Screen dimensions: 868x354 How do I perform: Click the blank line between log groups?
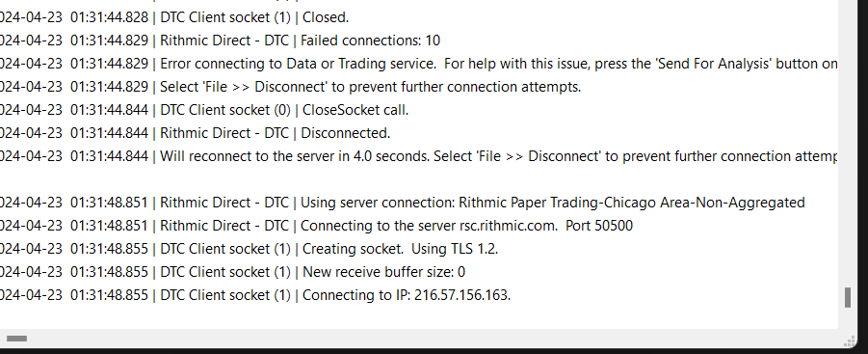click(418, 179)
